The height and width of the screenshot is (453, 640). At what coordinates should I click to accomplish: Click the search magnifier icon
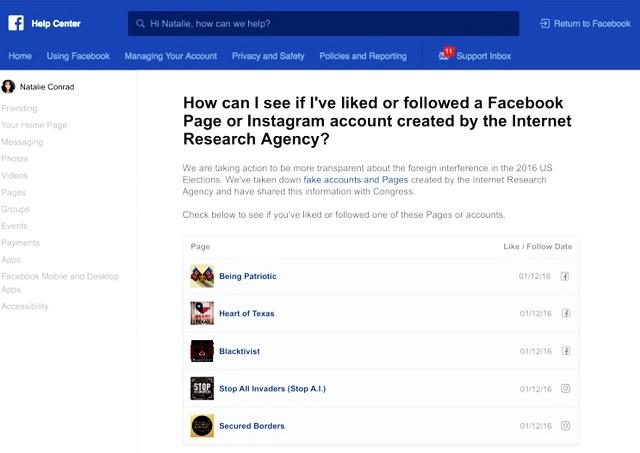tap(140, 23)
